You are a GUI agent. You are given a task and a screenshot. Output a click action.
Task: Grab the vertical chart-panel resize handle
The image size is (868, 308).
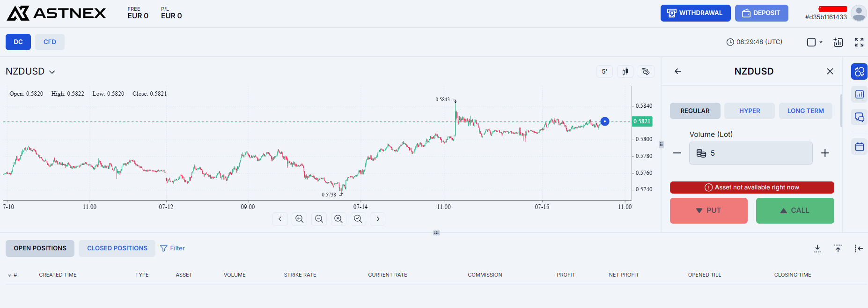[x=661, y=144]
